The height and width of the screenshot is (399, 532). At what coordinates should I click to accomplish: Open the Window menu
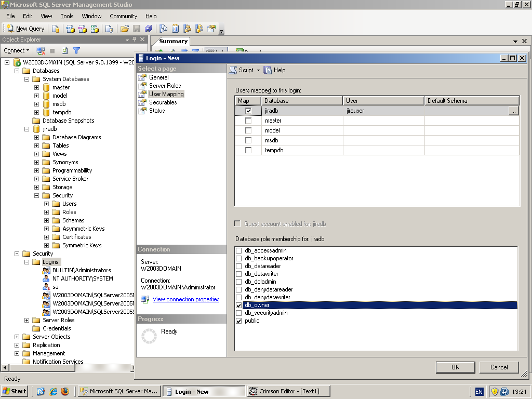pos(91,16)
